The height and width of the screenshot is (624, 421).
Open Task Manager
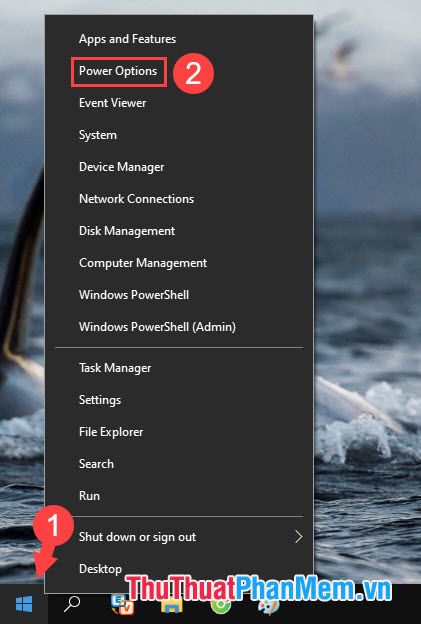179,368
